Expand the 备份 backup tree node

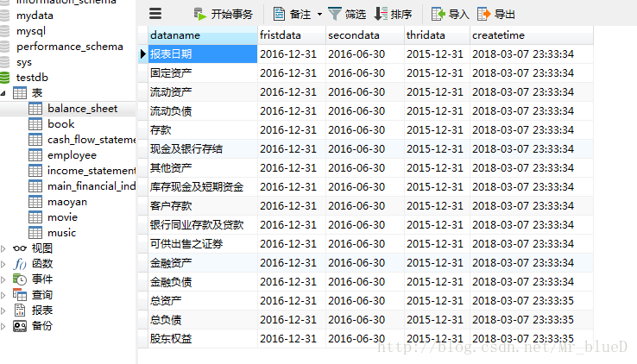click(3, 326)
